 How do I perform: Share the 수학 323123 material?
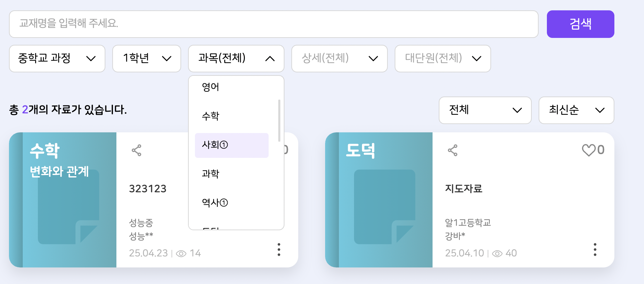tap(136, 150)
